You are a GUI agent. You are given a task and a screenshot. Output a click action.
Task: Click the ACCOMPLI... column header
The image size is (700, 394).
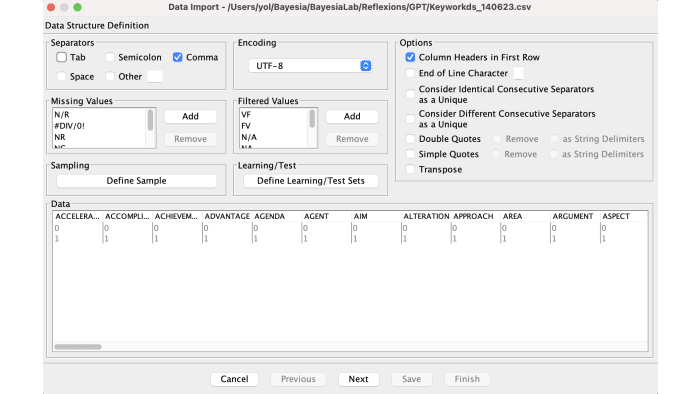click(128, 216)
